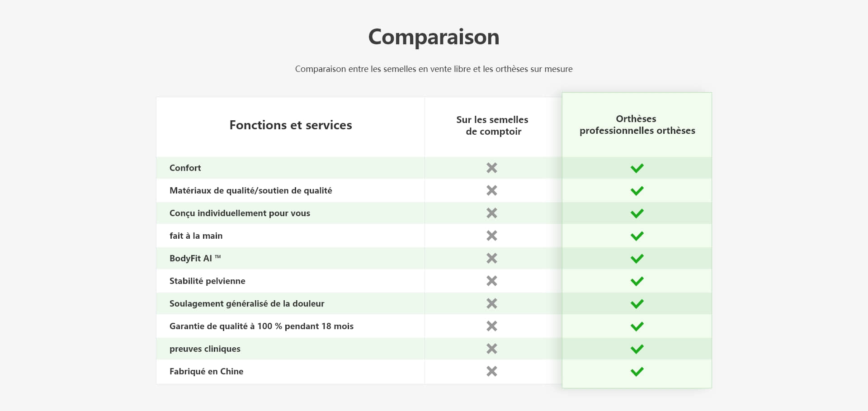This screenshot has height=411, width=868.
Task: Click the Confort row label
Action: click(x=185, y=168)
